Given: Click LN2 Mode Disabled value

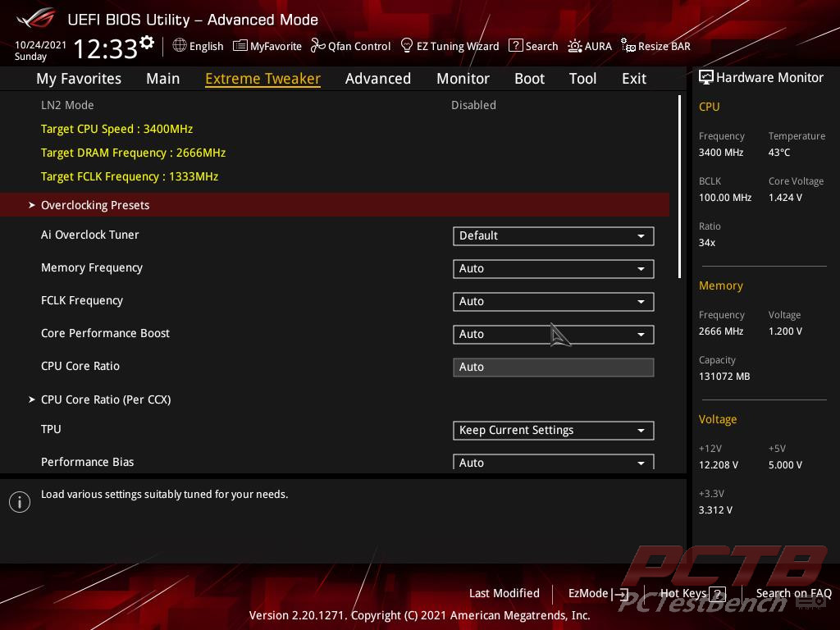Looking at the screenshot, I should pyautogui.click(x=473, y=105).
